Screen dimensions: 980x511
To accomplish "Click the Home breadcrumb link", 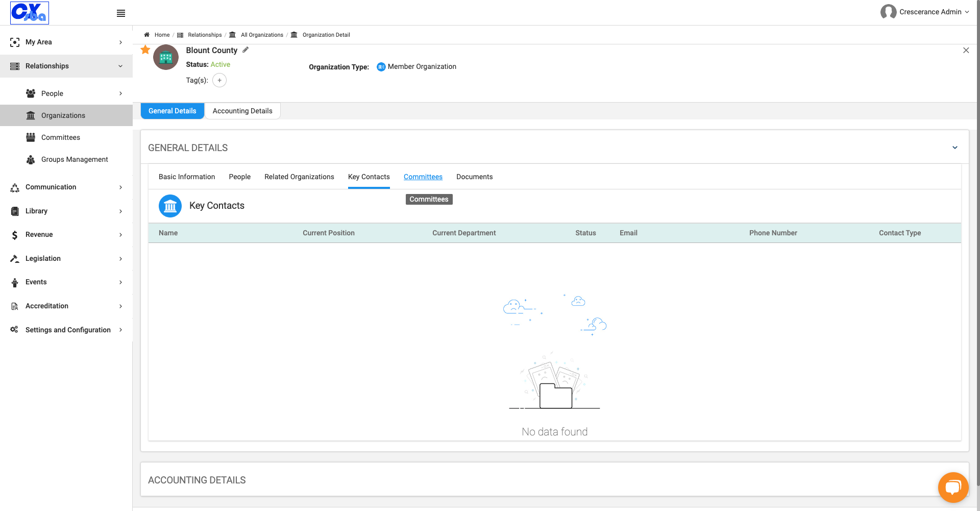I will [x=162, y=35].
